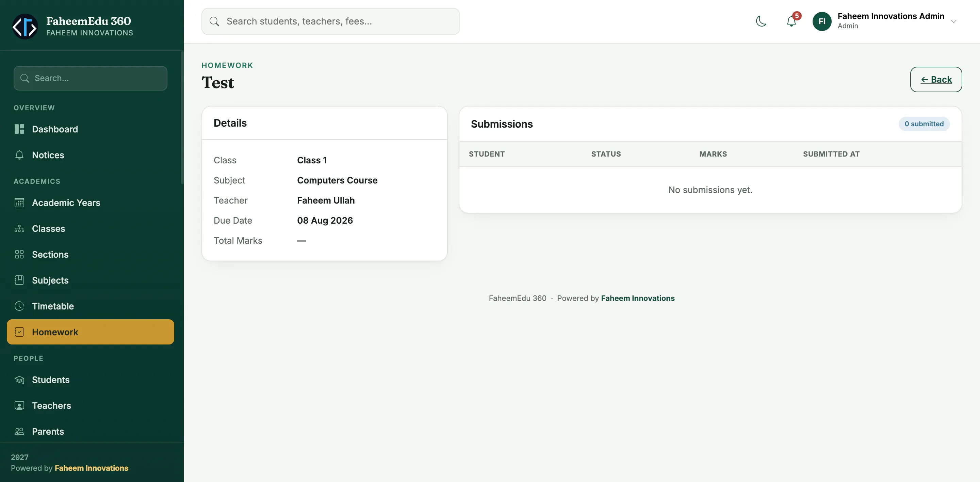Navigate to Classes
This screenshot has width=980, height=482.
(91, 229)
